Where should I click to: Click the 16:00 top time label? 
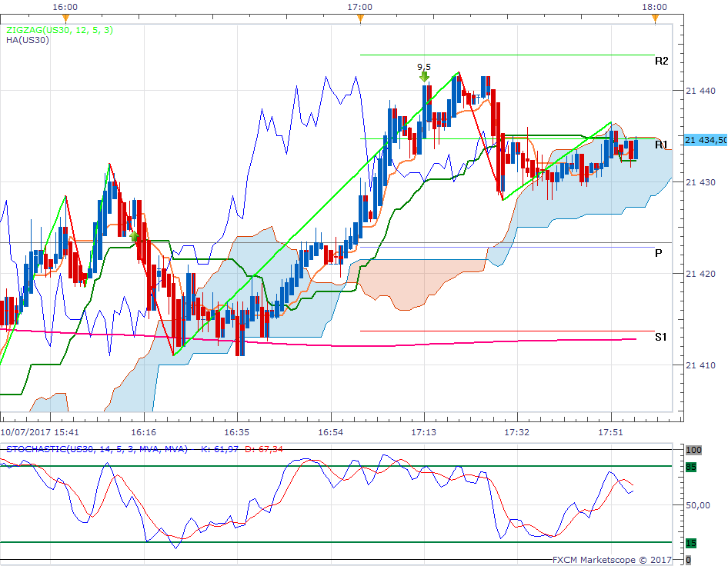pos(65,7)
